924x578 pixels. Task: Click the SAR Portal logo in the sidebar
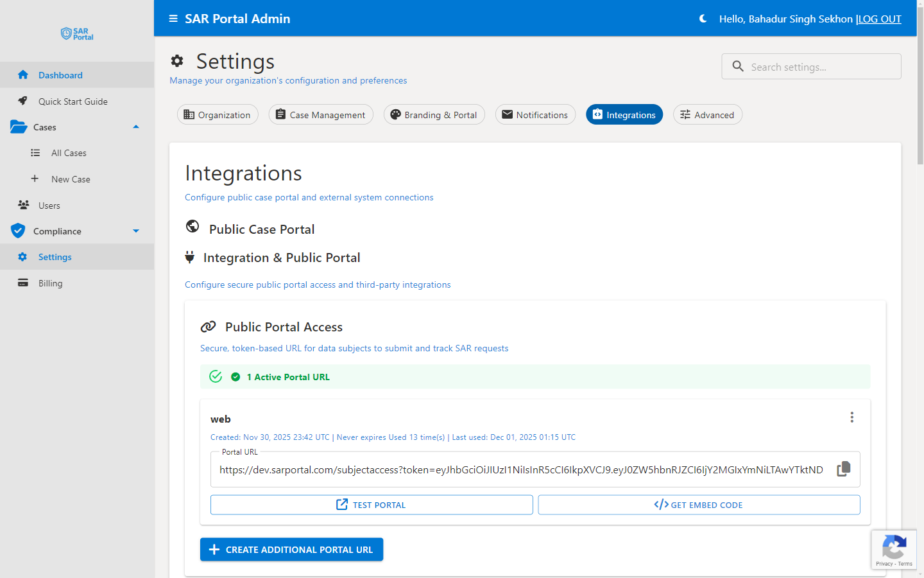click(76, 33)
